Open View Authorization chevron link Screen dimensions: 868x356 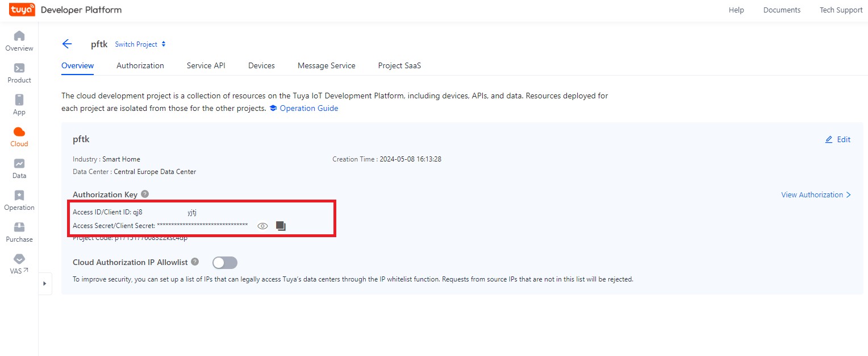point(816,194)
